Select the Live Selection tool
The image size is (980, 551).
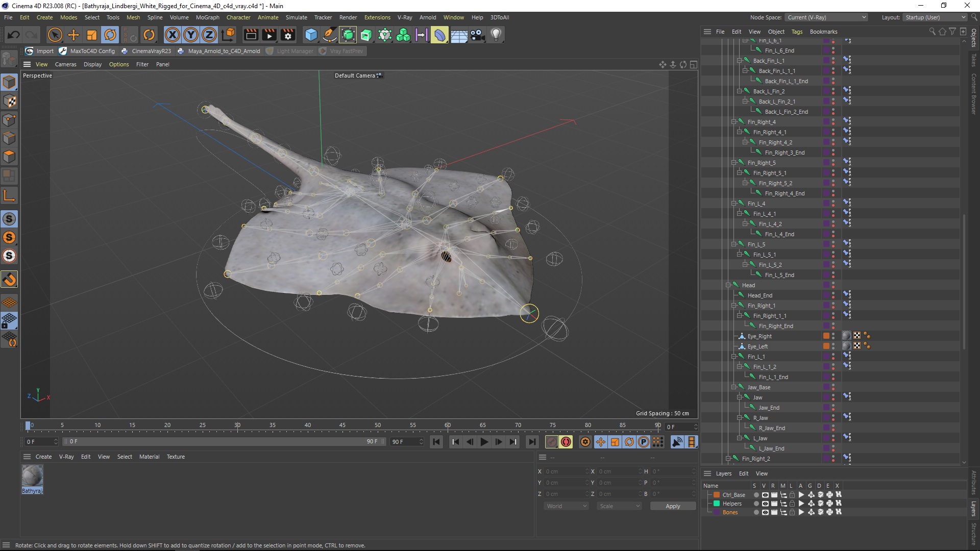pos(55,35)
